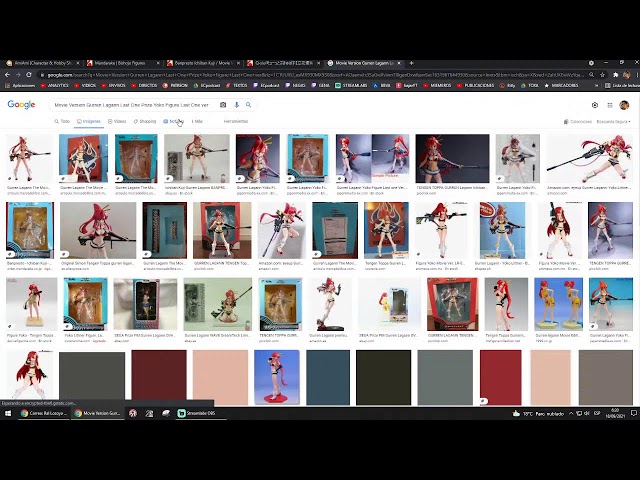
Task: Open the ANALYTICS YouTube bookmark
Action: click(55, 86)
